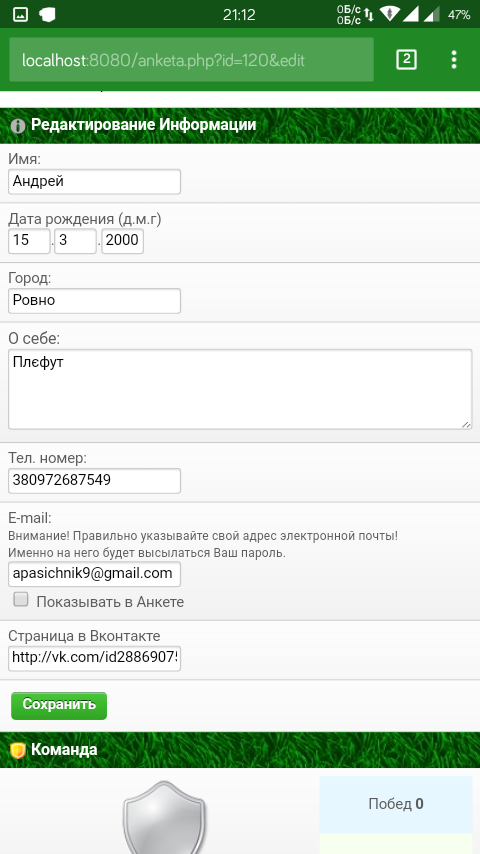Tap the browser address bar URL
This screenshot has width=480, height=854.
[191, 59]
